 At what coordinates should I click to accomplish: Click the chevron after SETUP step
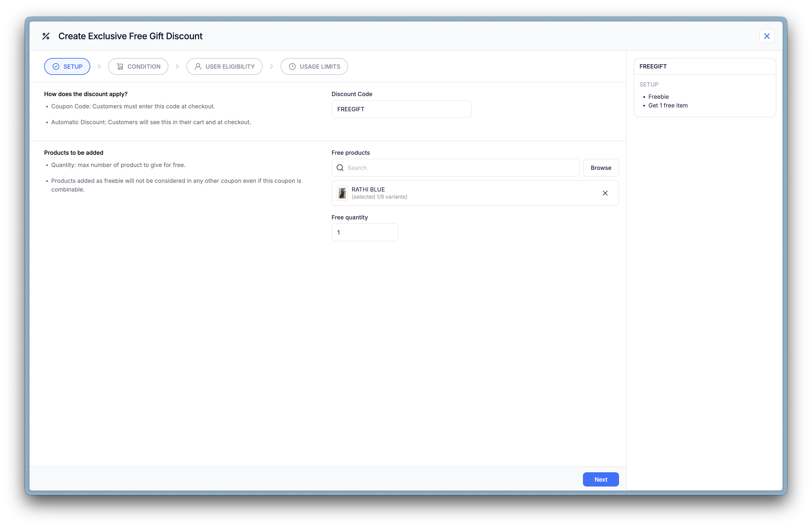99,66
